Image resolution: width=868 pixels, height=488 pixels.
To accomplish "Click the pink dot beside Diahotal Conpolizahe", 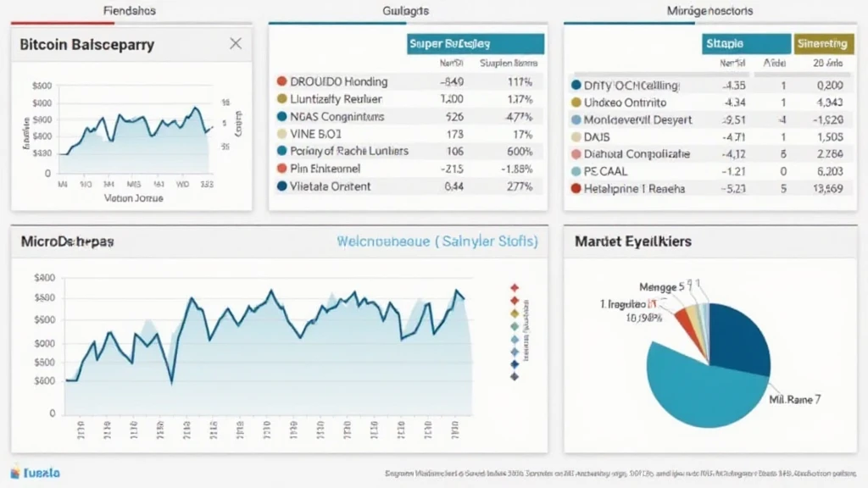I will click(577, 154).
